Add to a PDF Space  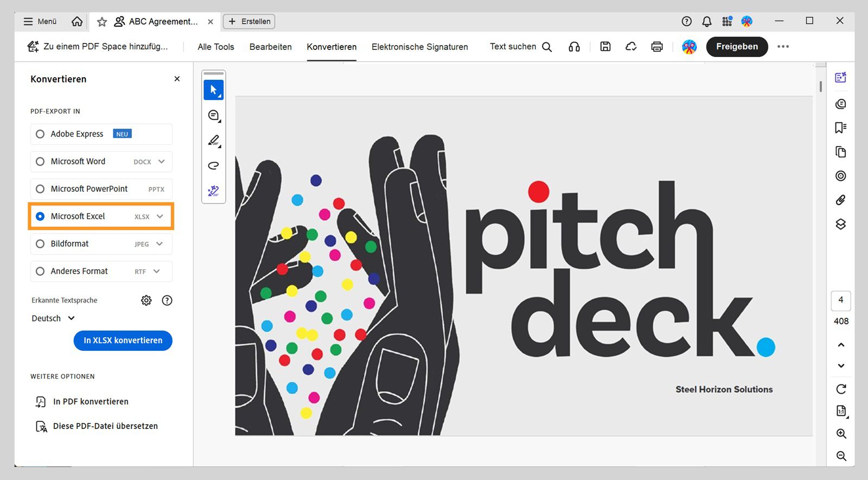pyautogui.click(x=98, y=47)
